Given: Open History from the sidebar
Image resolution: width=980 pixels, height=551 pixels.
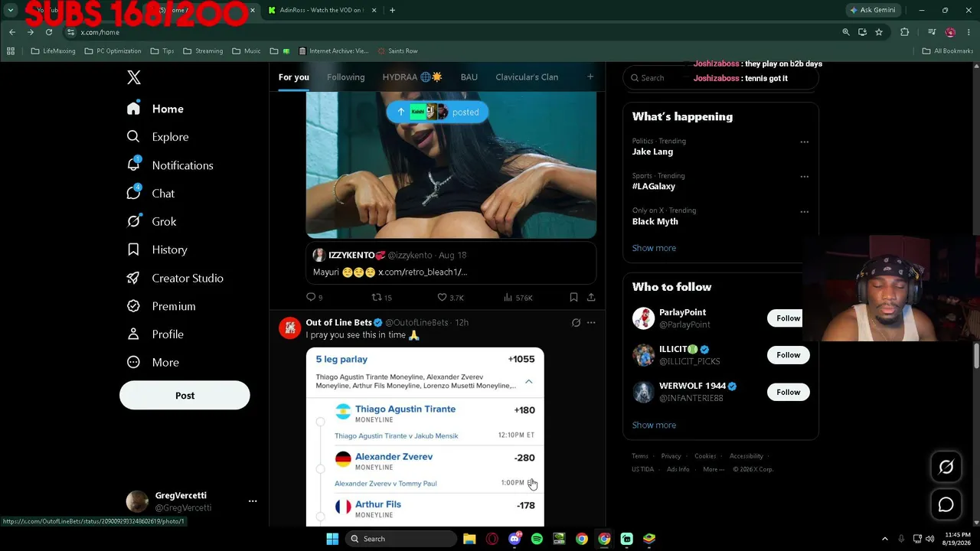Looking at the screenshot, I should click(157, 249).
